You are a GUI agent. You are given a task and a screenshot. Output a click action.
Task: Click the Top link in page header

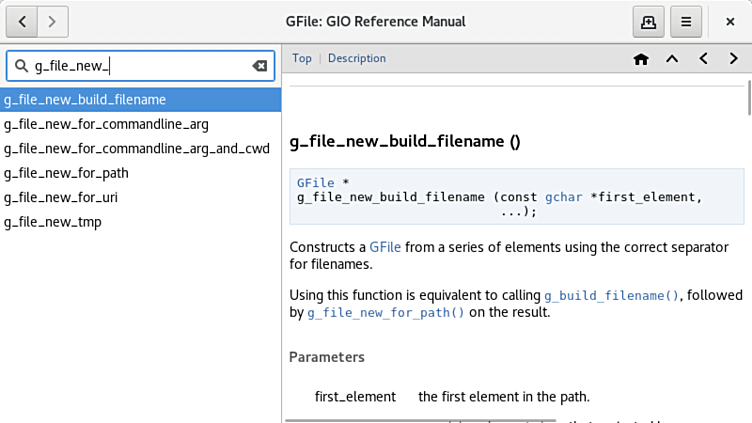301,58
